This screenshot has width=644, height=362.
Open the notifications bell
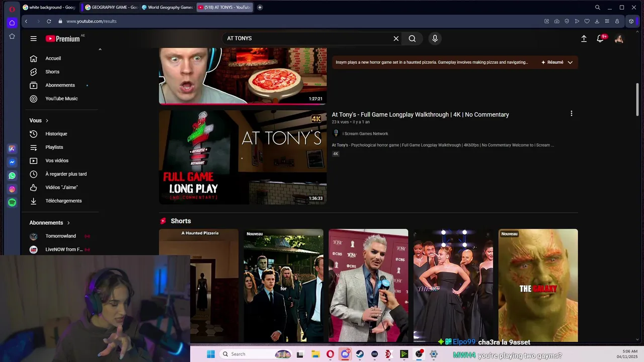pos(600,39)
